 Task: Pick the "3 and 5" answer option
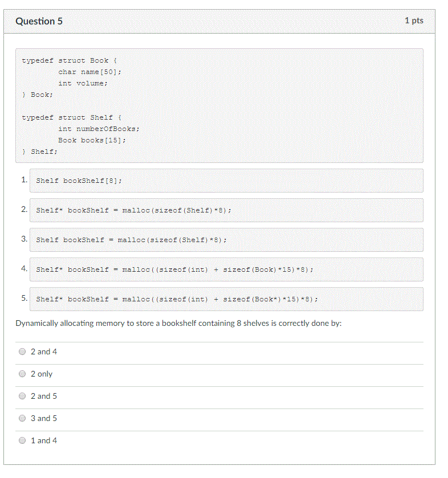pyautogui.click(x=22, y=419)
